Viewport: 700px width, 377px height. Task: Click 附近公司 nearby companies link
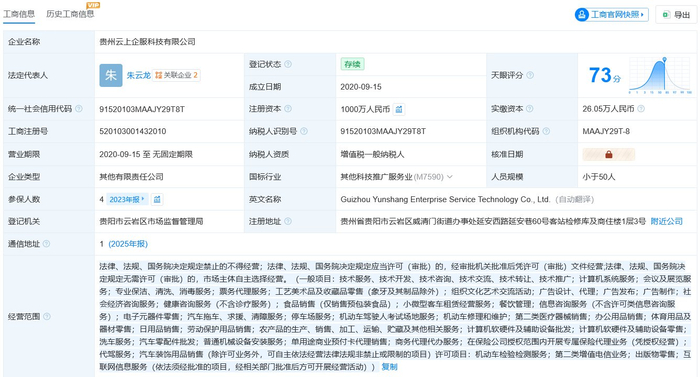[x=667, y=221]
